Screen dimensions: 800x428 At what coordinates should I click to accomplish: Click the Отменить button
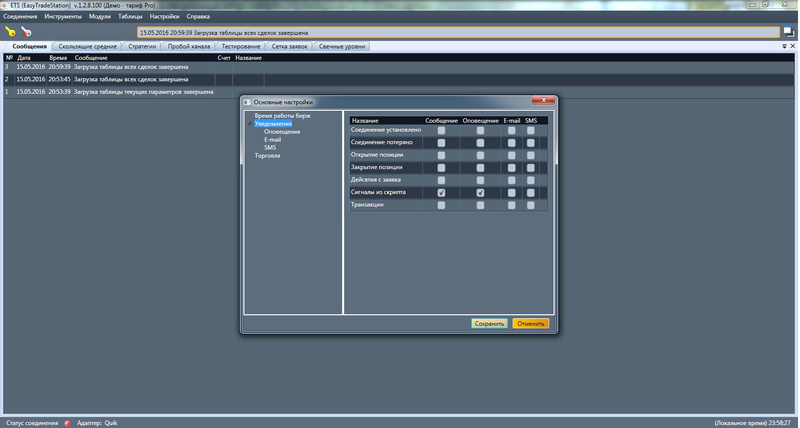tap(530, 323)
